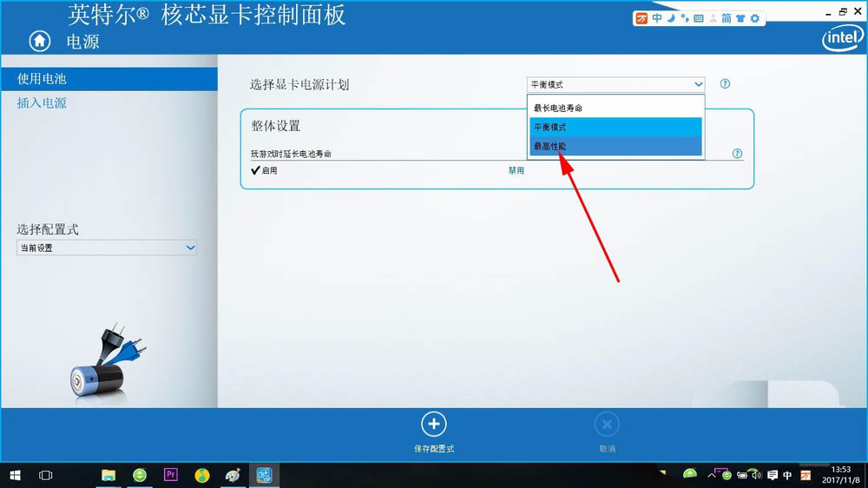Open Adobe Premiere Pro from taskbar
The width and height of the screenshot is (868, 488).
pos(170,475)
